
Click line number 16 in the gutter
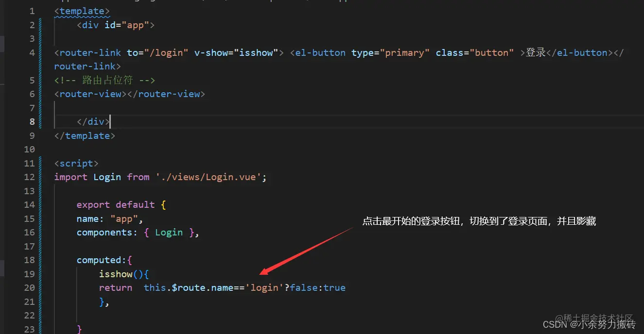30,232
